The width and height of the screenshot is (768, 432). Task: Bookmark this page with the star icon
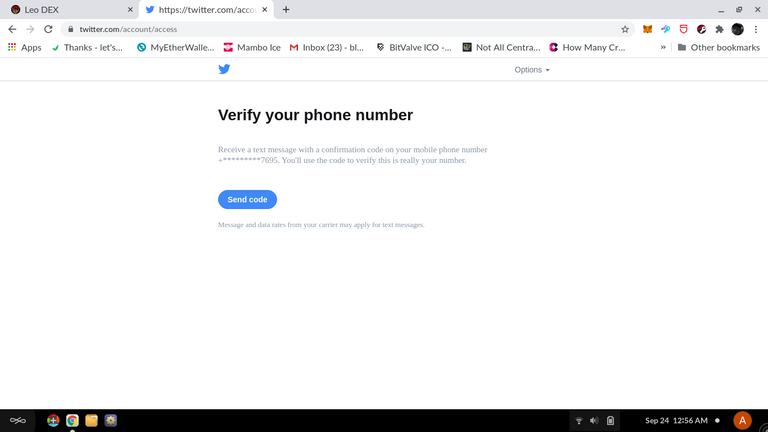coord(625,29)
